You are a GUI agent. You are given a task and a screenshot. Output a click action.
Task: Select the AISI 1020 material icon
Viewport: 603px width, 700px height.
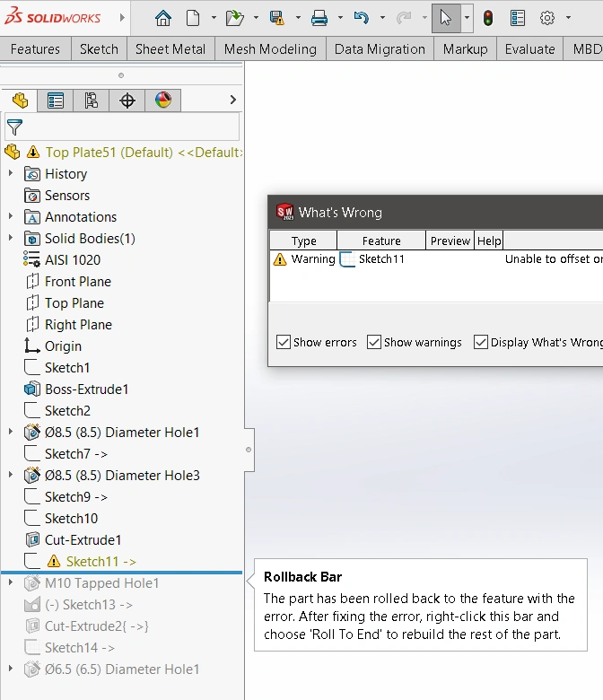(31, 260)
